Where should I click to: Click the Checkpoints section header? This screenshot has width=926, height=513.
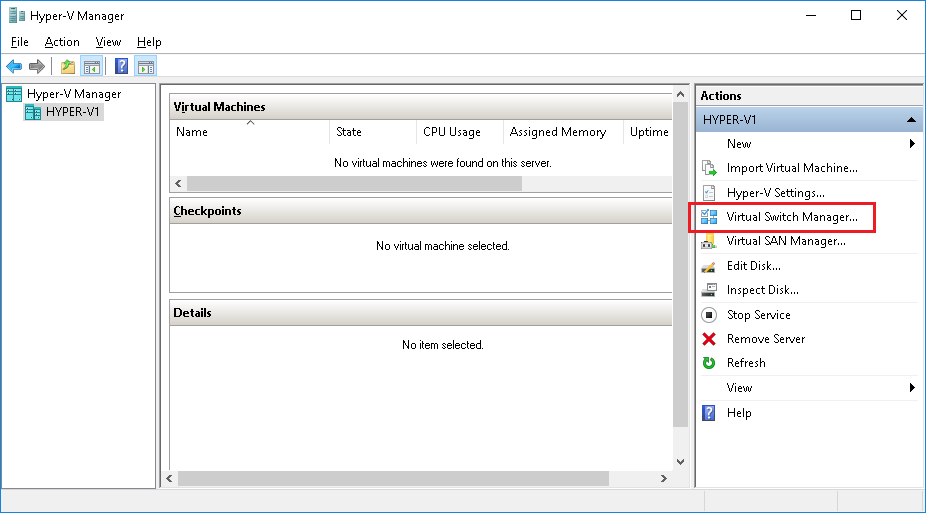pyautogui.click(x=420, y=211)
